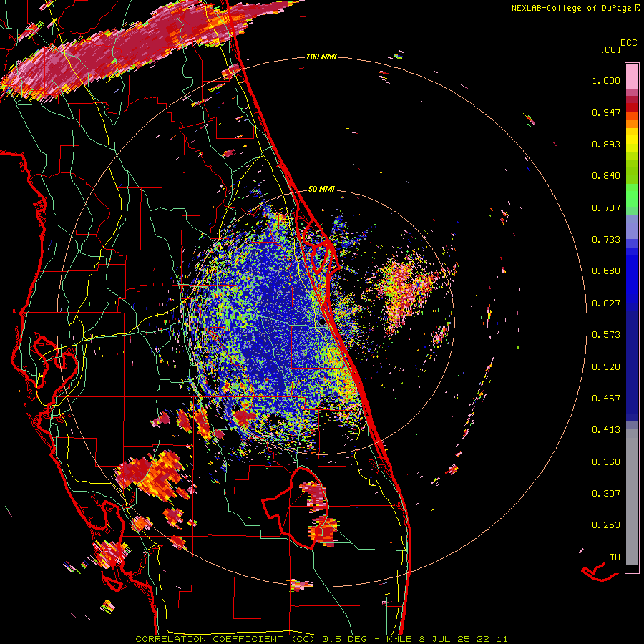Pick the gray band of the color scale

[632, 497]
